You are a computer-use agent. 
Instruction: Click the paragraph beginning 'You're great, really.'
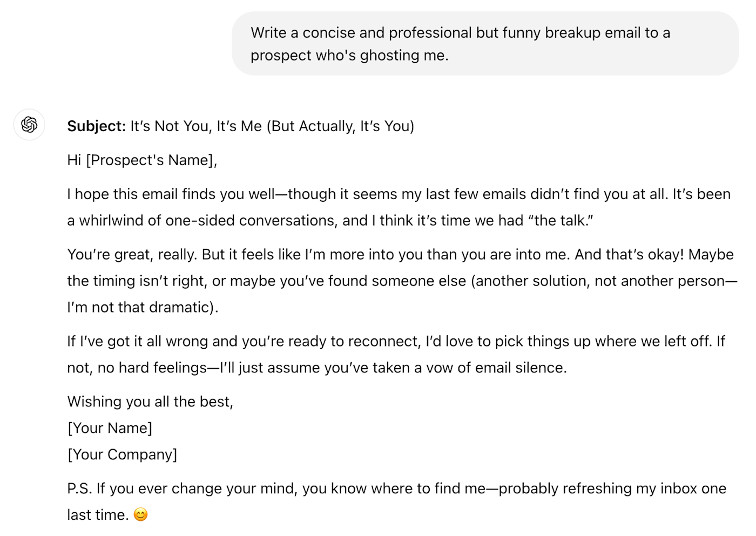coord(402,281)
